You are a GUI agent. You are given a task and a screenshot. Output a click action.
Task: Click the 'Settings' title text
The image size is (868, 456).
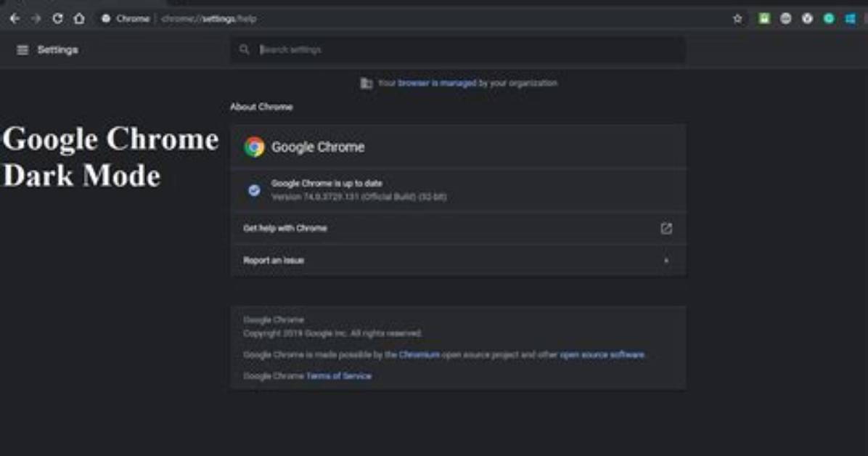57,50
